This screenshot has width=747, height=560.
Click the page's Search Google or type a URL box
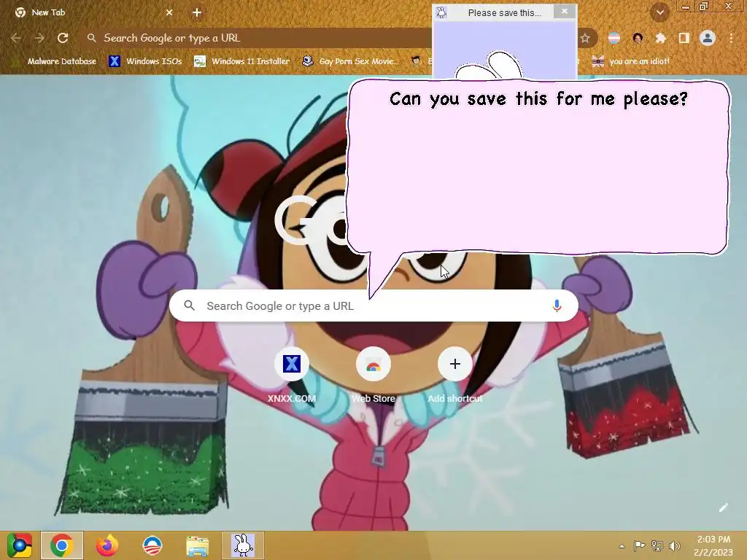(x=373, y=306)
